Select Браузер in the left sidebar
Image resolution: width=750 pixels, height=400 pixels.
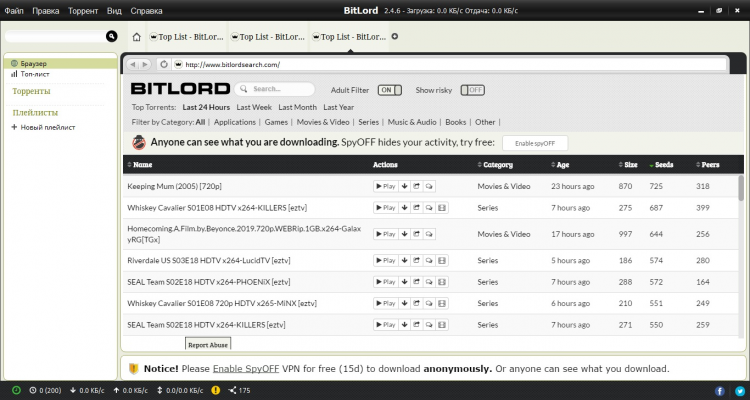pyautogui.click(x=60, y=63)
